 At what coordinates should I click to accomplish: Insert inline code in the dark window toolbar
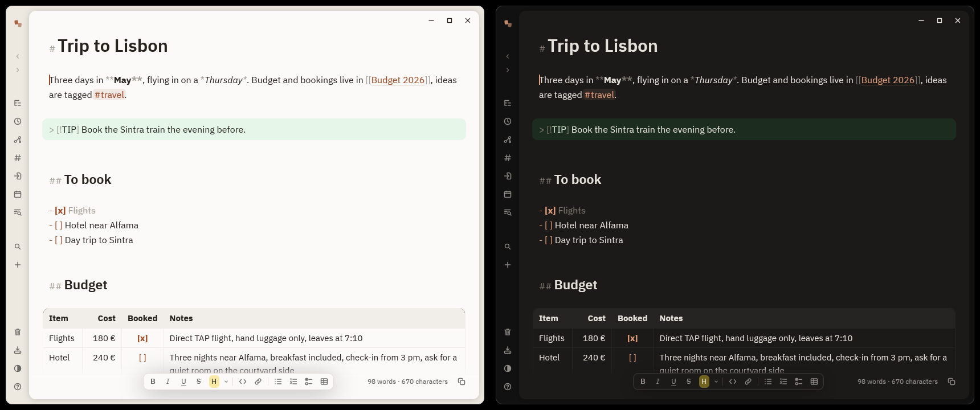tap(733, 382)
